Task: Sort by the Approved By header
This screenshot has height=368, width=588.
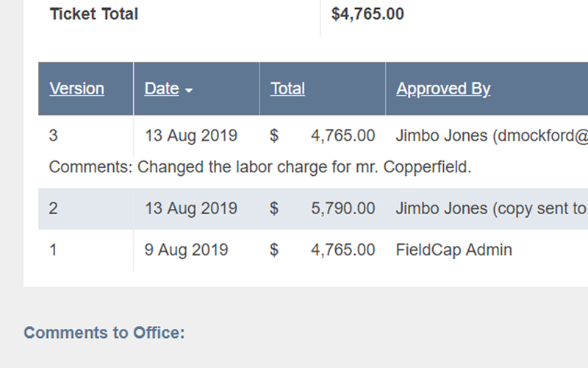Action: (x=443, y=88)
